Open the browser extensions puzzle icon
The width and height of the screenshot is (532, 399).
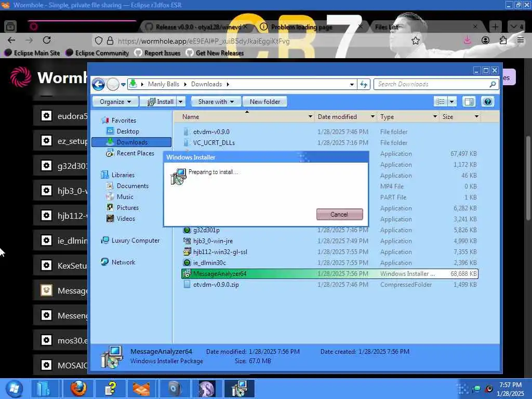click(503, 41)
